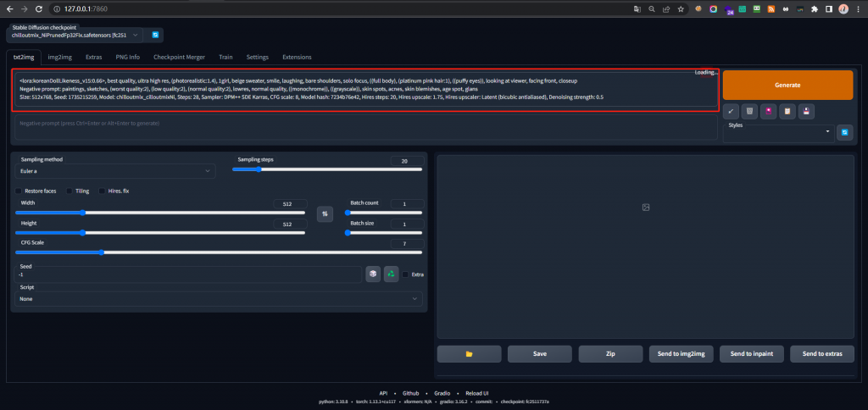Open the Train tab
This screenshot has width=868, height=410.
[x=225, y=57]
